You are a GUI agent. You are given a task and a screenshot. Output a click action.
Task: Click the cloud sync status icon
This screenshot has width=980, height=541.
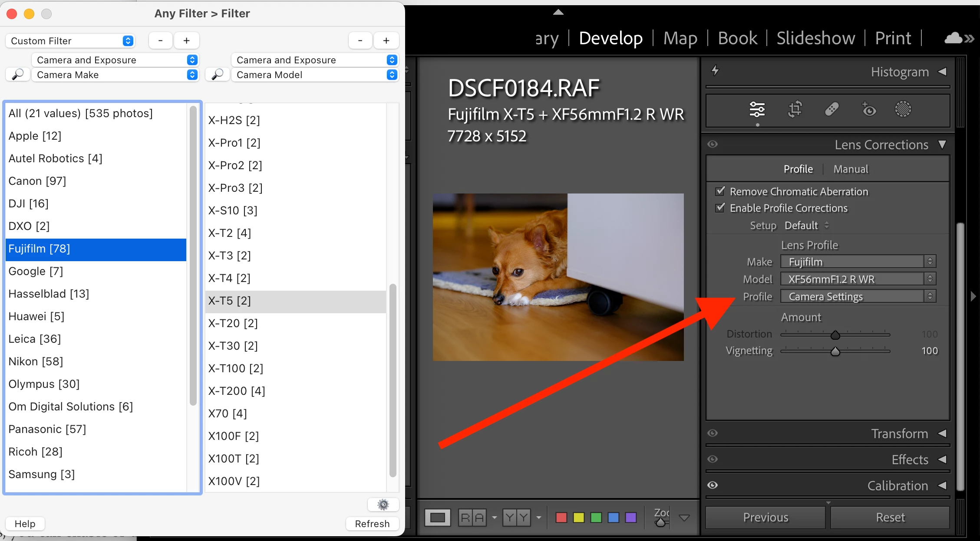(954, 39)
